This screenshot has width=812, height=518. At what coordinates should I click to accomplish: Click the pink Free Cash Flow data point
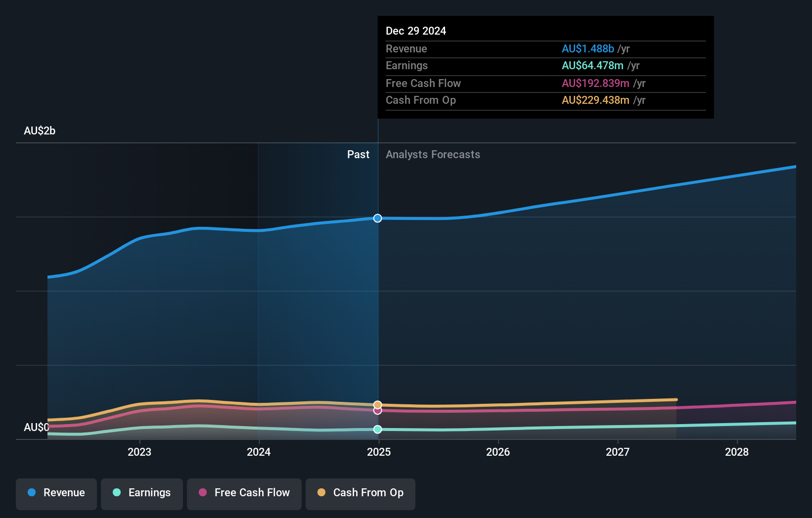pos(378,411)
